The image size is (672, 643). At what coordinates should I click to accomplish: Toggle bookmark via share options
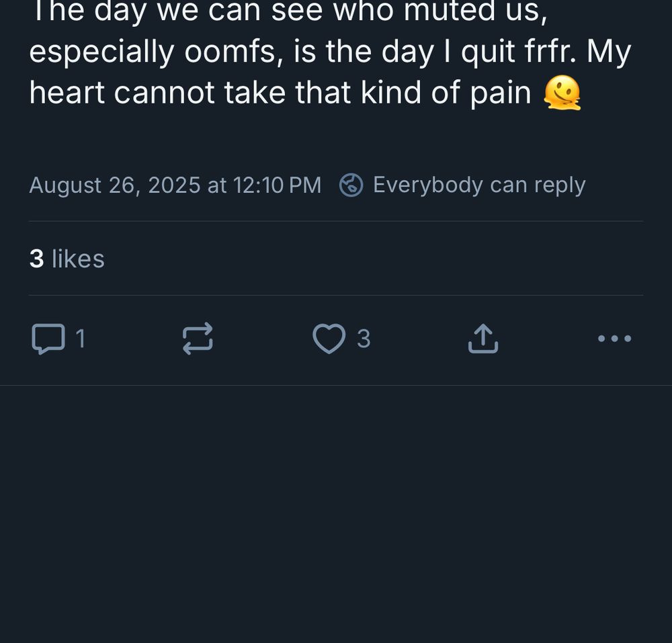482,339
